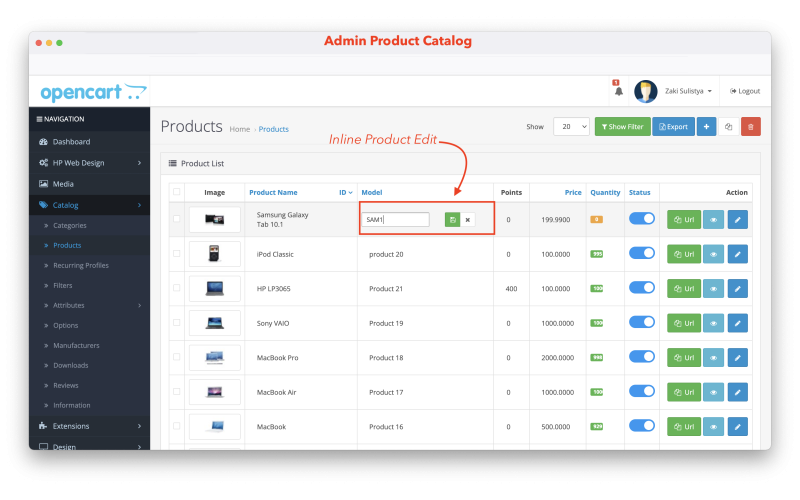The width and height of the screenshot is (800, 500).
Task: Open the notifications bell icon
Action: pyautogui.click(x=618, y=91)
